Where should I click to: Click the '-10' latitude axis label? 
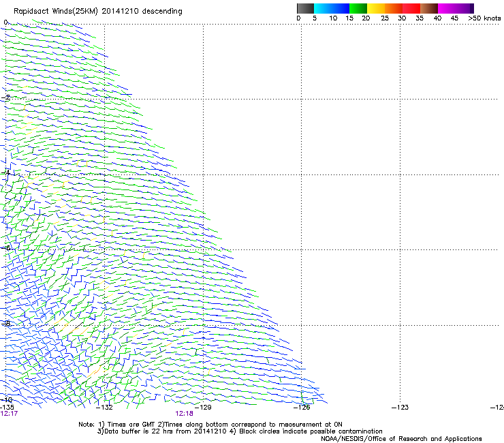pyautogui.click(x=6, y=399)
